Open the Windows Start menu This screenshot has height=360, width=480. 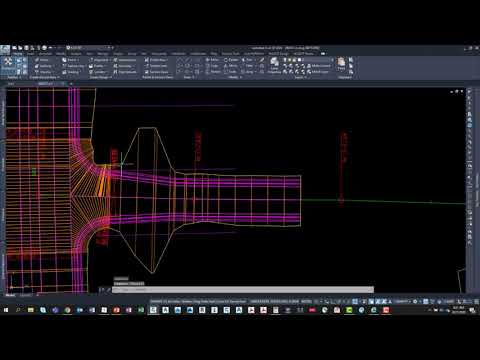(6, 310)
